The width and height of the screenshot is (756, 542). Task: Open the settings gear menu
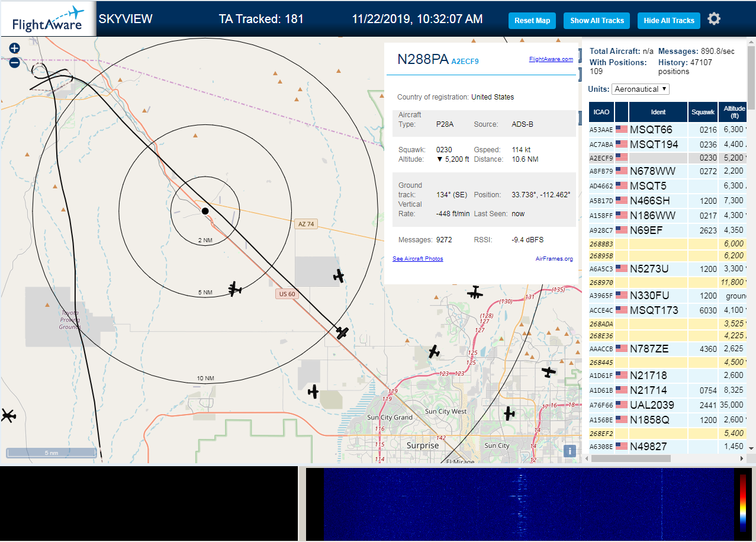point(714,19)
